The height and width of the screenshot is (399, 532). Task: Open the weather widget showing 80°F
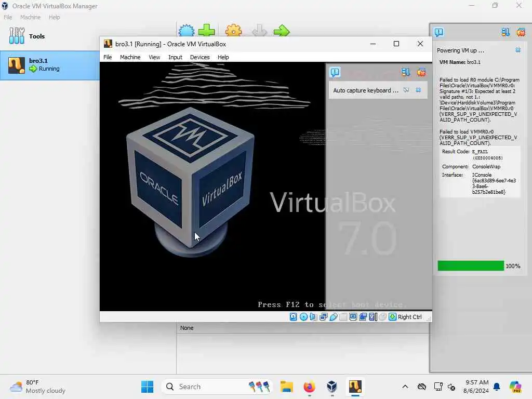pos(37,387)
